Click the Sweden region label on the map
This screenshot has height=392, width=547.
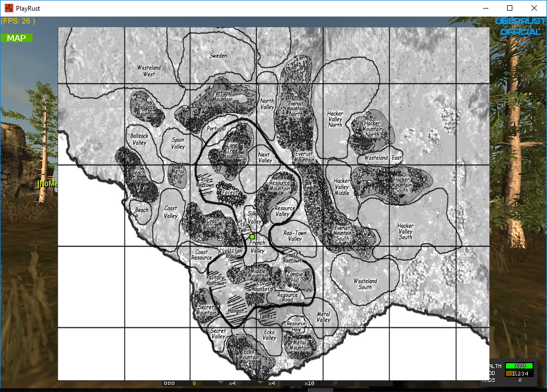(218, 55)
